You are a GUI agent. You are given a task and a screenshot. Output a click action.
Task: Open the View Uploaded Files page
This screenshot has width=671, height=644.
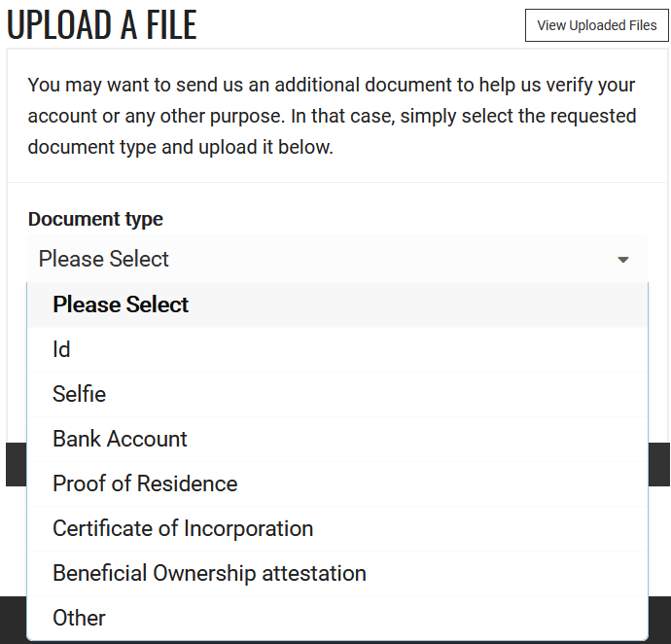point(596,25)
